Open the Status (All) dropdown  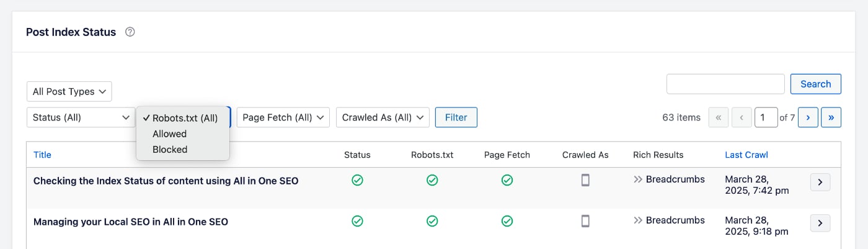[x=81, y=117]
